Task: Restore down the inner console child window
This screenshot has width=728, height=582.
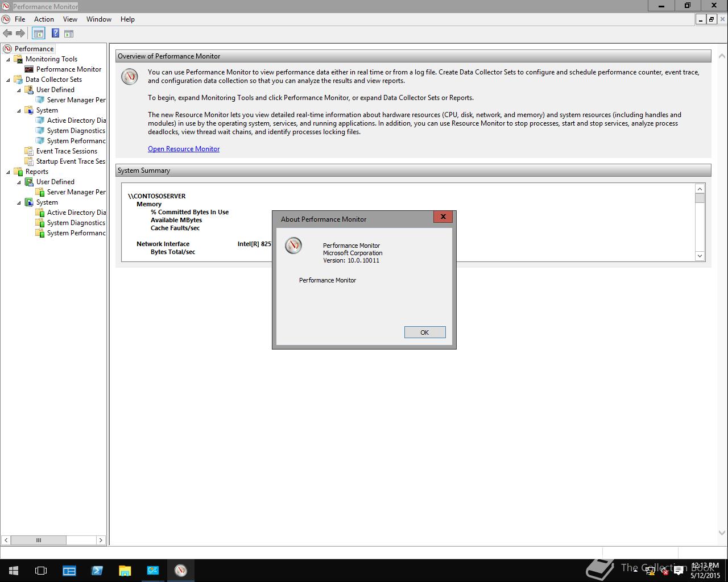Action: point(712,19)
